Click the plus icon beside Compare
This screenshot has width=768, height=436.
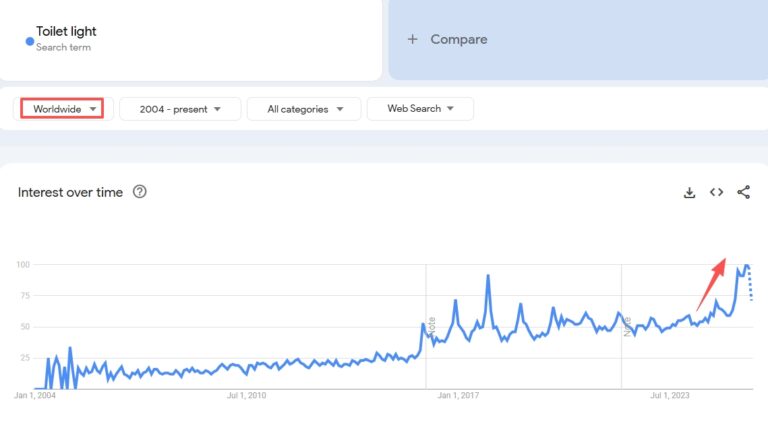tap(412, 40)
